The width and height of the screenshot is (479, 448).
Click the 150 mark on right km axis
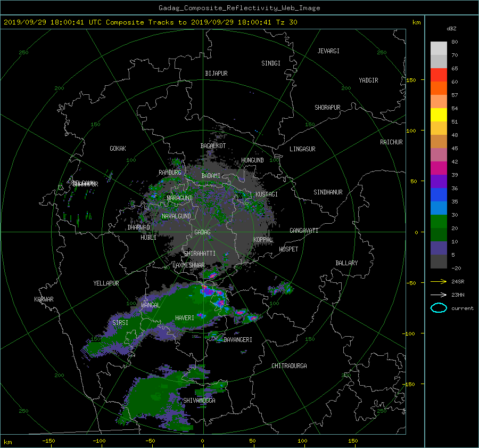(411, 80)
